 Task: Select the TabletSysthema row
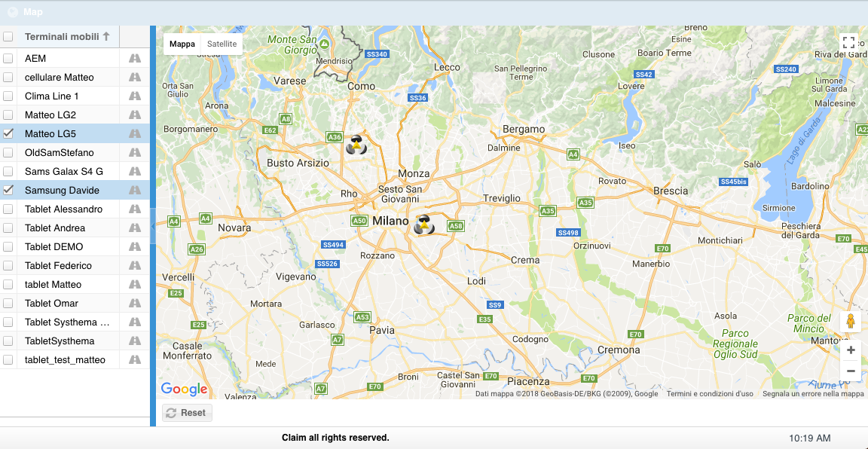pyautogui.click(x=75, y=341)
